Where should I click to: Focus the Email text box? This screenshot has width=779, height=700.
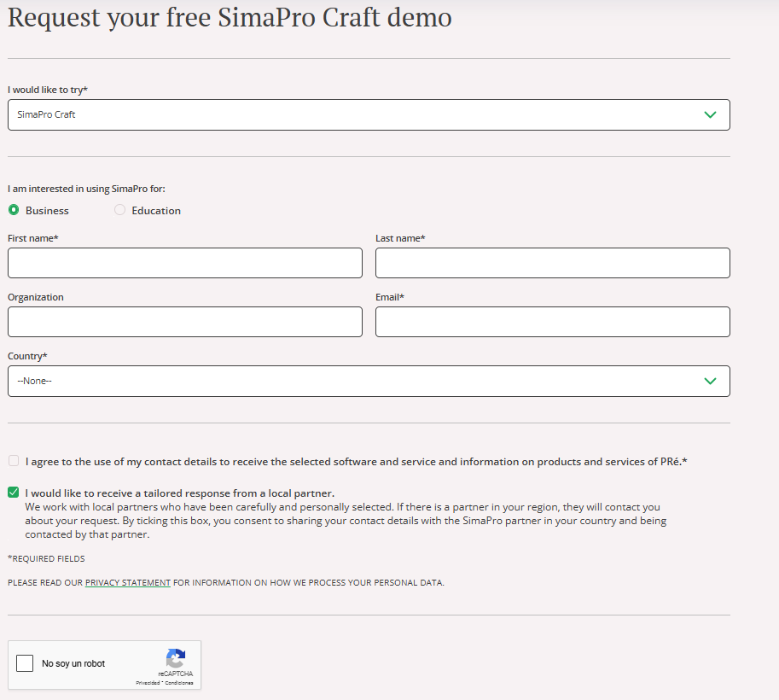tap(552, 322)
